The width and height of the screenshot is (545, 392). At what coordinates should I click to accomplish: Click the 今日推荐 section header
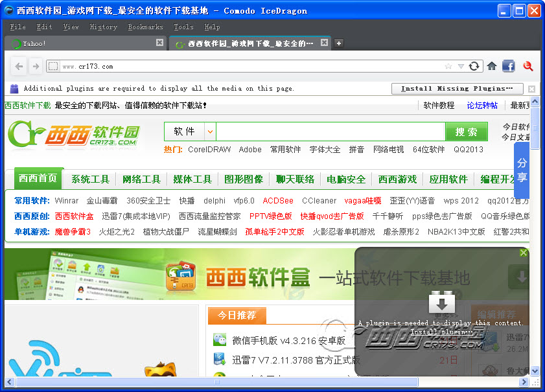[237, 315]
